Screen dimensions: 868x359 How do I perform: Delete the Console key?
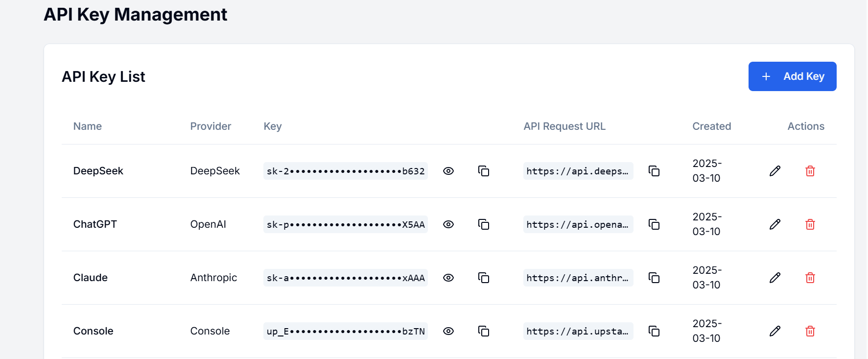[x=810, y=331]
